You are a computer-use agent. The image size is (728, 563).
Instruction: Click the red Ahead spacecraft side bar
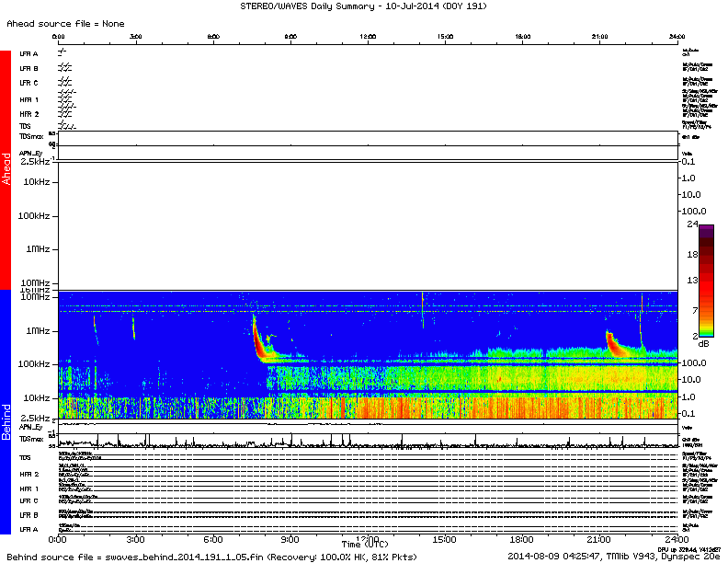tap(6, 169)
